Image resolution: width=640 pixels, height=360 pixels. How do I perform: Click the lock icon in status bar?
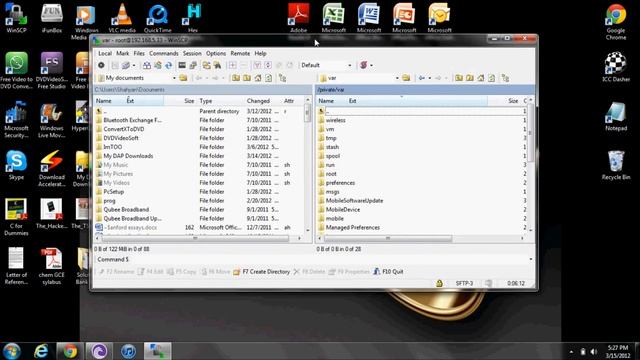[x=439, y=283]
